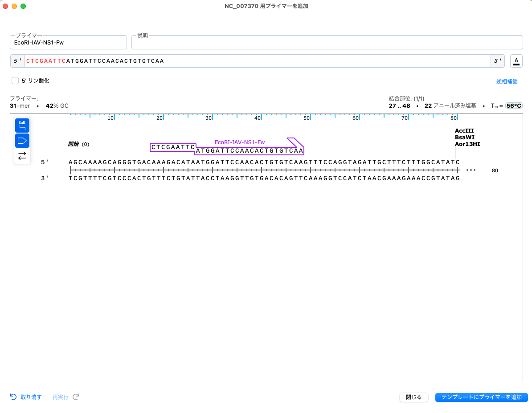Image resolution: width=532 pixels, height=413 pixels.
Task: Click the "A" button beside the sequence field
Action: 516,61
